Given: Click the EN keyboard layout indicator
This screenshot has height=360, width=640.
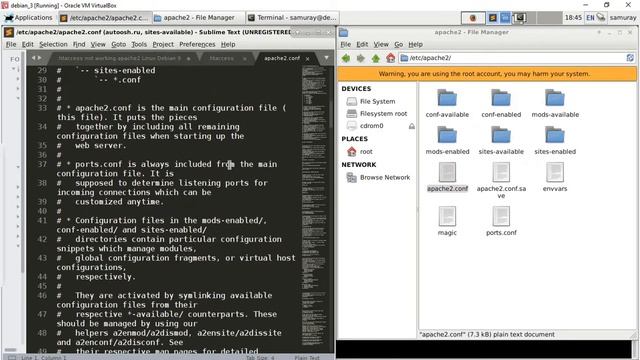Looking at the screenshot, I should (x=590, y=18).
